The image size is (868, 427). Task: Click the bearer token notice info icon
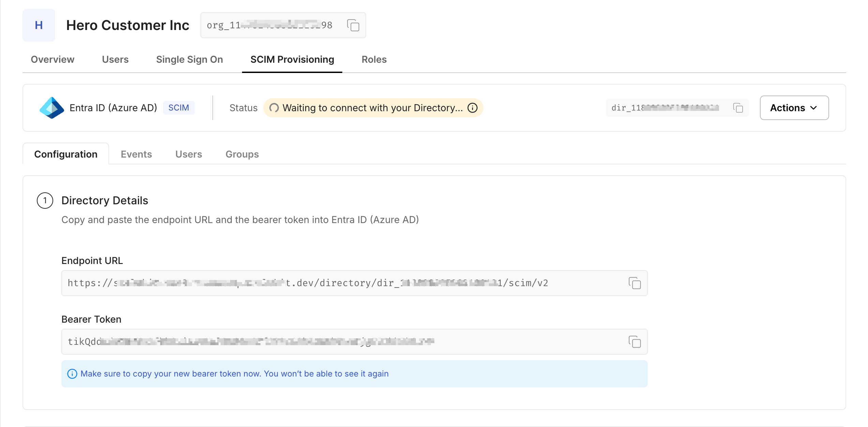click(72, 374)
